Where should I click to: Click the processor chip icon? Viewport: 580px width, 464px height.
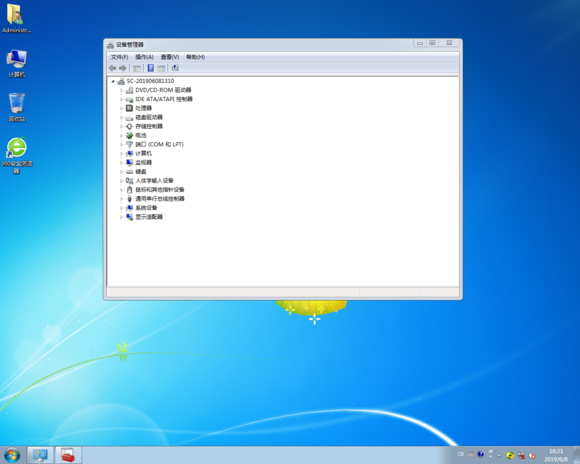129,108
